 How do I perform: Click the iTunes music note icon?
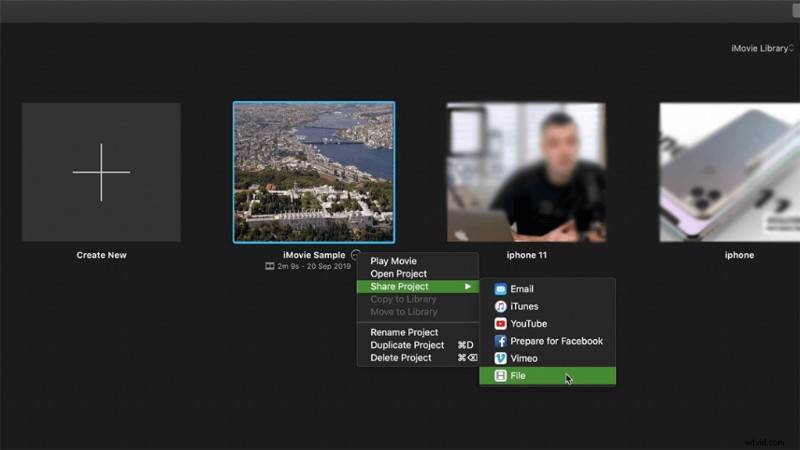pyautogui.click(x=500, y=306)
